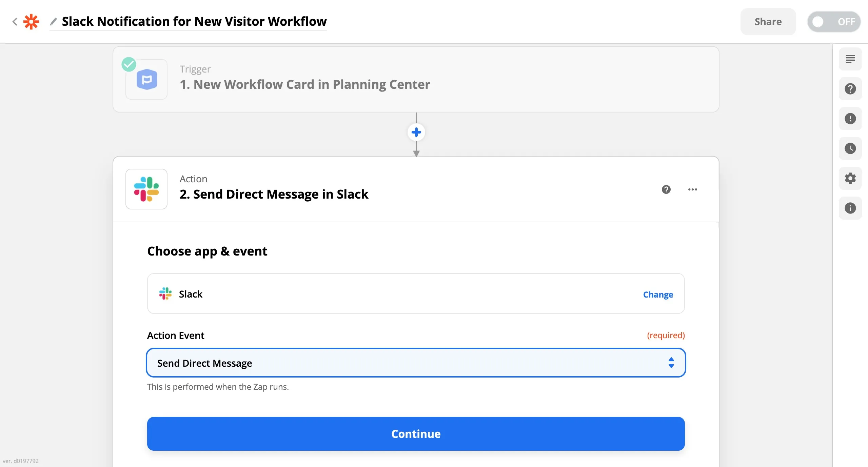Open the overflow menu on the Slack action
This screenshot has width=868, height=467.
pyautogui.click(x=692, y=189)
